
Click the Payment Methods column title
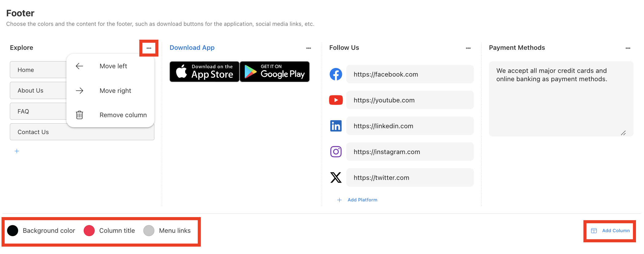(x=517, y=48)
